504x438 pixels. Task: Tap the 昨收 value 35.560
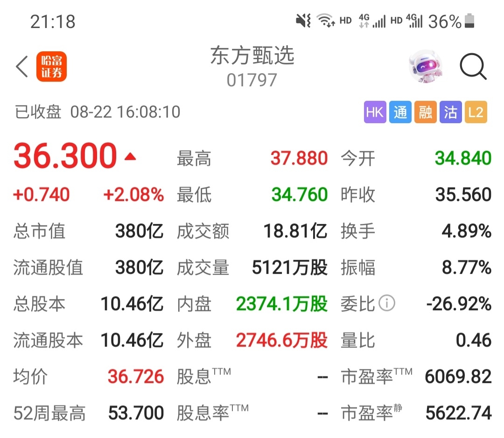[x=463, y=195]
